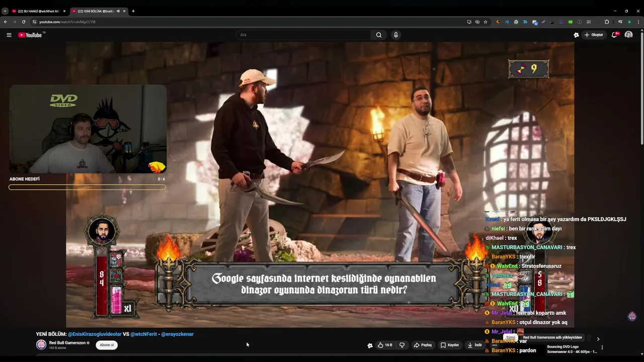This screenshot has height=362, width=644.
Task: Click the sparkle icon beside Oluştur
Action: pyautogui.click(x=576, y=35)
